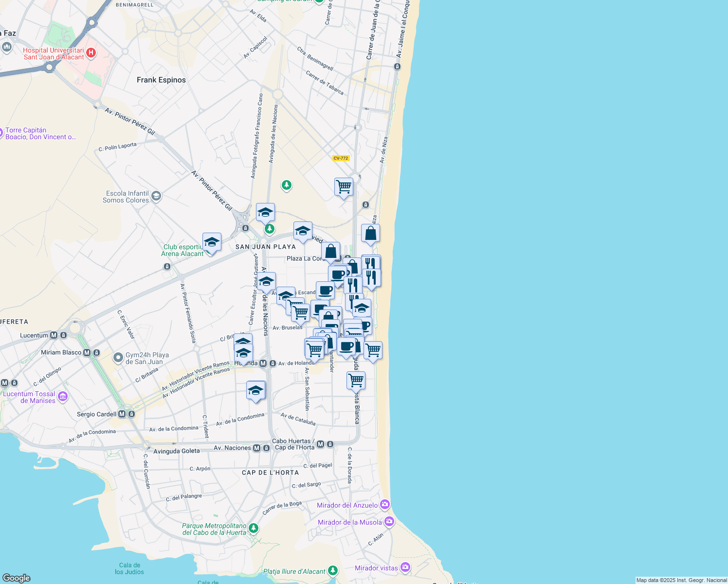The image size is (728, 584).
Task: Select the C. Enric Valor street label
Action: [x=126, y=325]
